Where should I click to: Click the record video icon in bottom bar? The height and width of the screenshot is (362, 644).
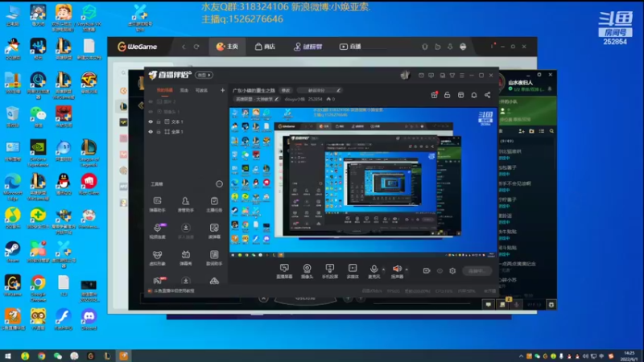pos(427,271)
